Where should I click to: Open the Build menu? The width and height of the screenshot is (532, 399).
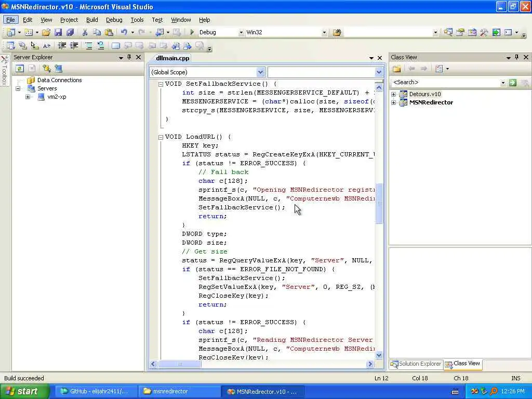[x=92, y=20]
